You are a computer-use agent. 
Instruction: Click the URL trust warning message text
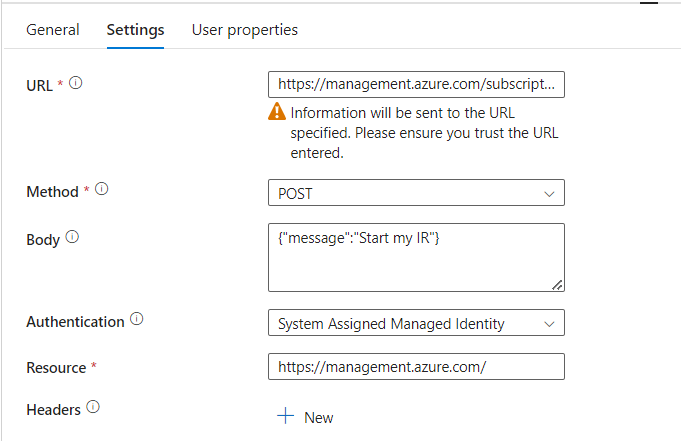(424, 133)
